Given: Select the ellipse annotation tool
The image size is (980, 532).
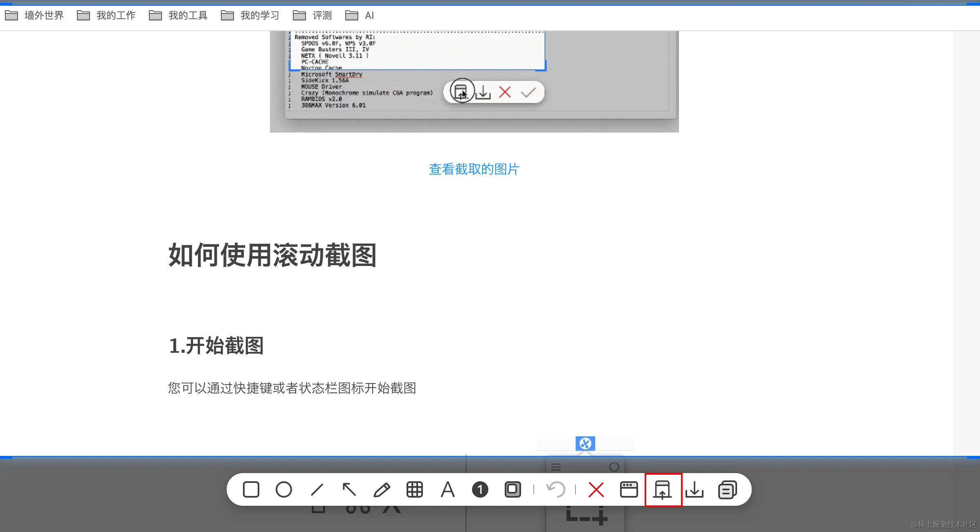Looking at the screenshot, I should coord(283,489).
